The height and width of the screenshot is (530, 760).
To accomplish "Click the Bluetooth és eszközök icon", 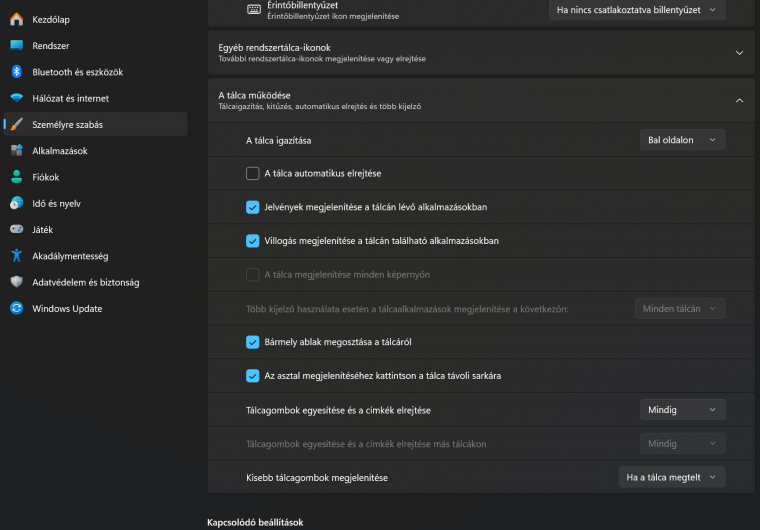I will tap(16, 72).
